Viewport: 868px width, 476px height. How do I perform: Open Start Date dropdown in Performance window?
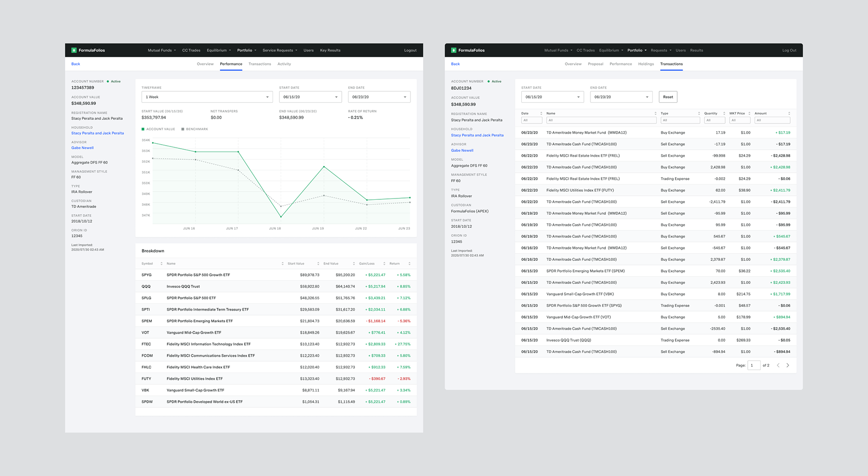coord(311,97)
